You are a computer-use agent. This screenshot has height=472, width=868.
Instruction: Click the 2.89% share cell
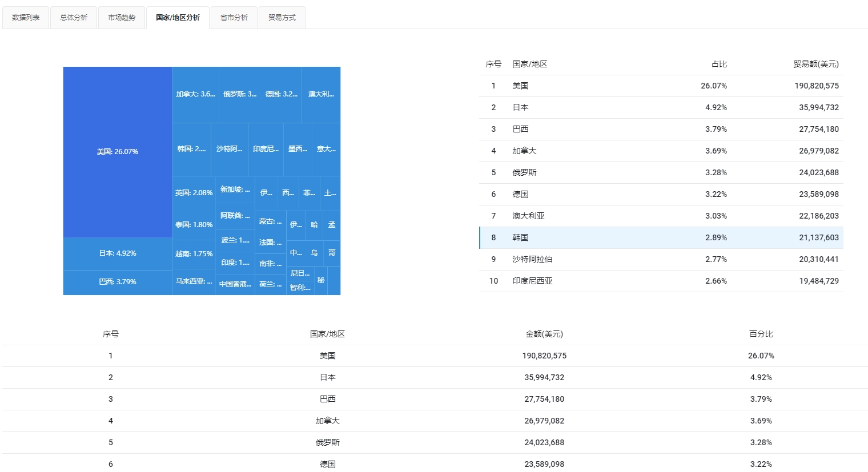point(716,237)
